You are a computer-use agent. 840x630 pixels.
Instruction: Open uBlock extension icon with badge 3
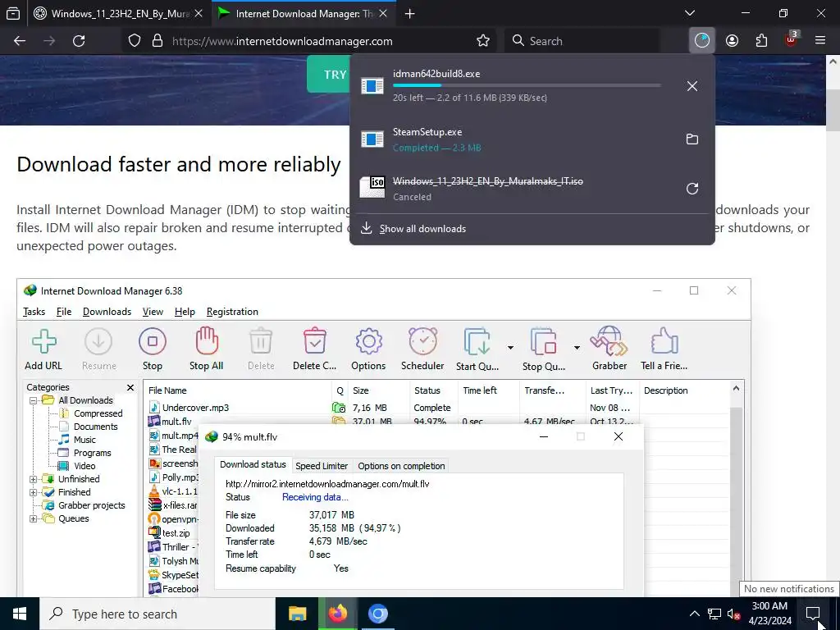pos(791,39)
